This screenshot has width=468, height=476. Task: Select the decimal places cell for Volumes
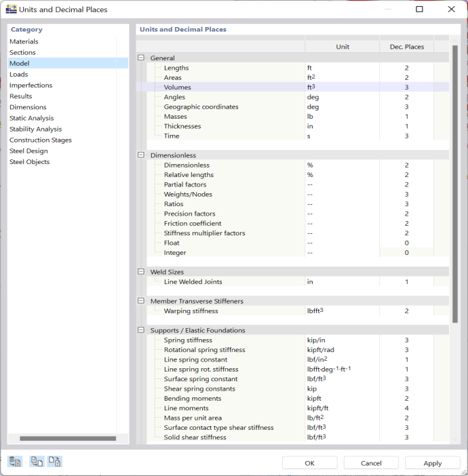[407, 87]
